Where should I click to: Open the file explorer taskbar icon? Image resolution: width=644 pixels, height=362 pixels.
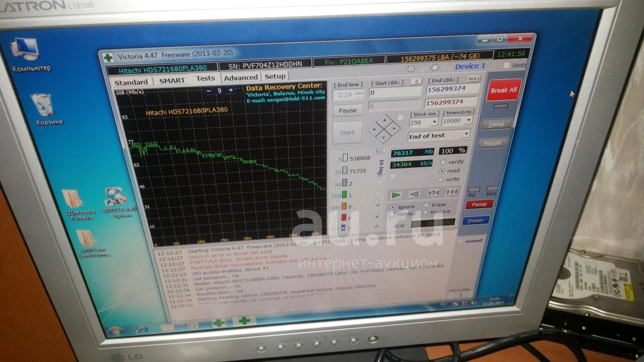click(x=167, y=327)
